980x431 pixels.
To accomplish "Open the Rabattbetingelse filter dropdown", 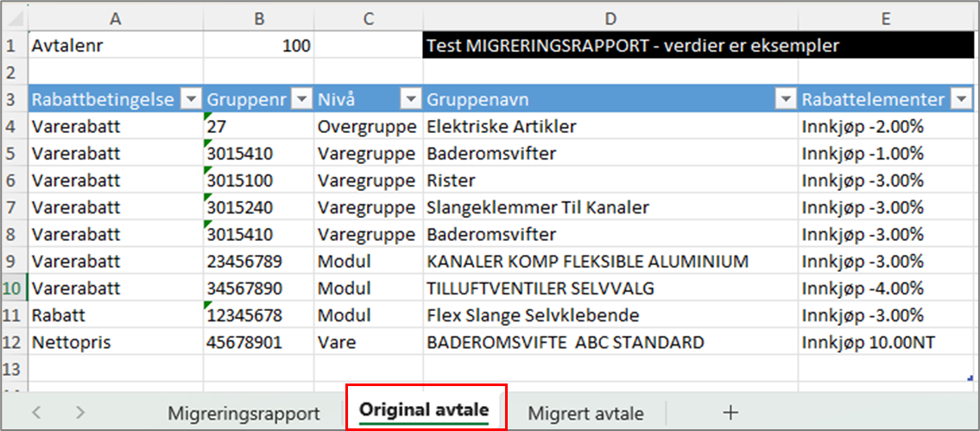I will (191, 99).
